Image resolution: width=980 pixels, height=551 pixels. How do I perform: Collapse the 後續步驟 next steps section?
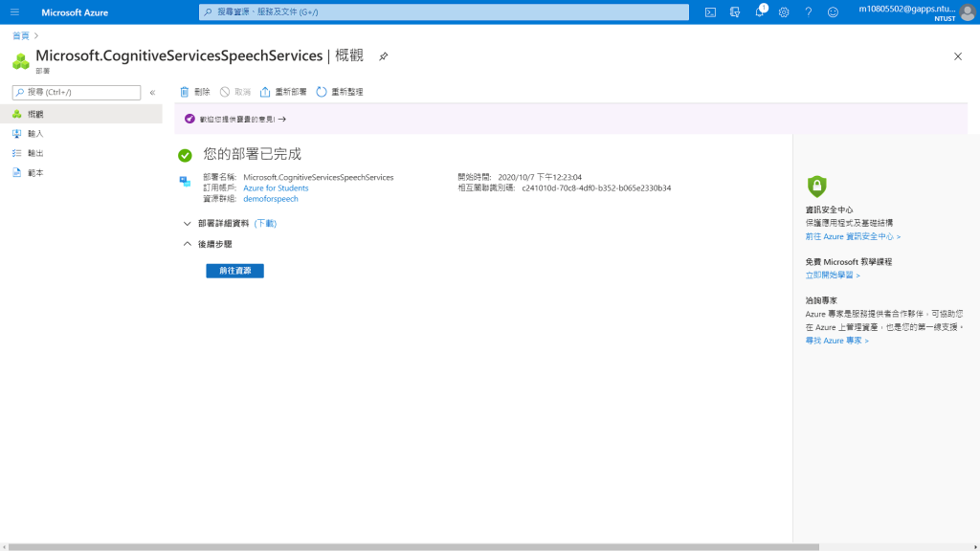coord(208,244)
